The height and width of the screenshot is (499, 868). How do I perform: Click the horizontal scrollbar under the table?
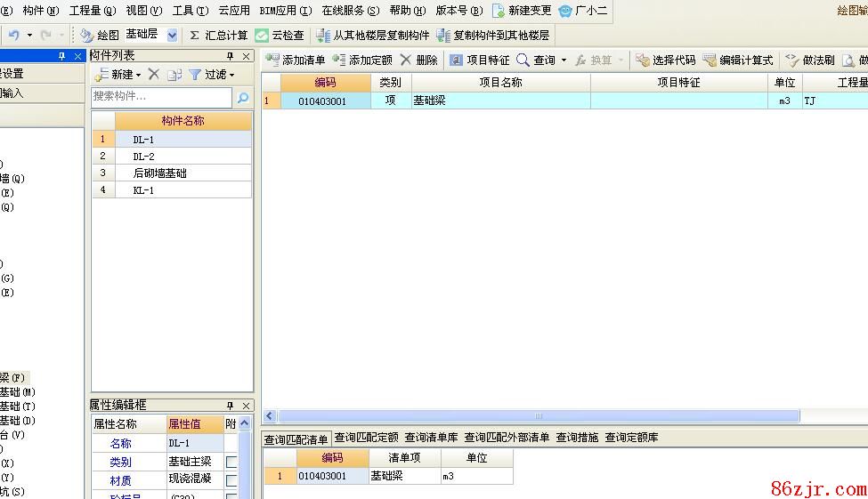(x=539, y=416)
